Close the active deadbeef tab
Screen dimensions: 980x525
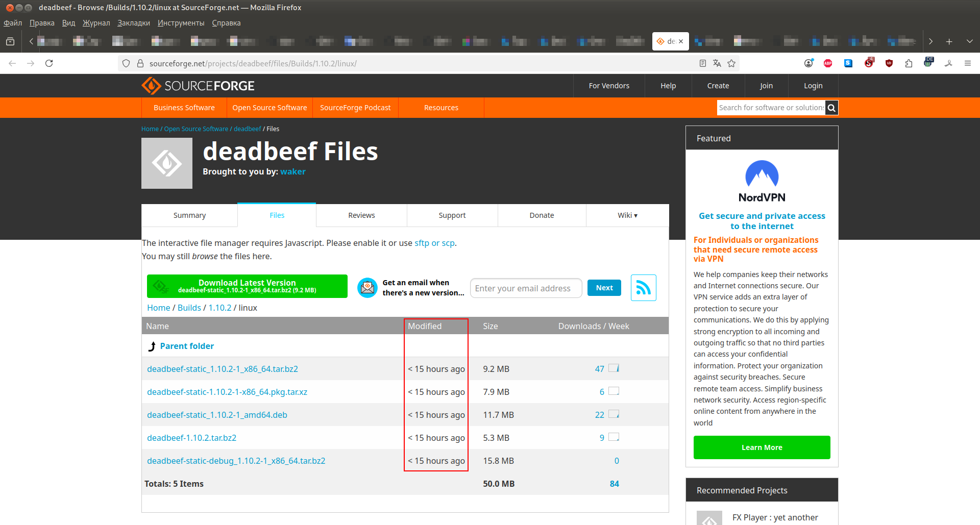click(681, 41)
